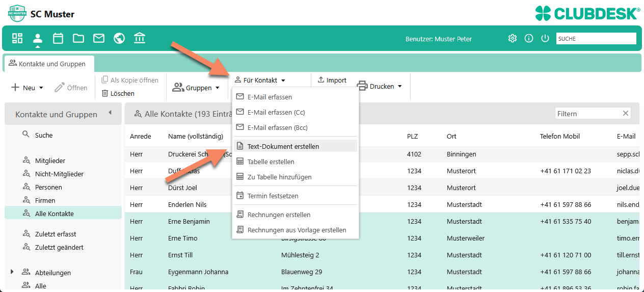The height and width of the screenshot is (292, 644).
Task: Sort by the Ort column header
Action: [x=451, y=136]
